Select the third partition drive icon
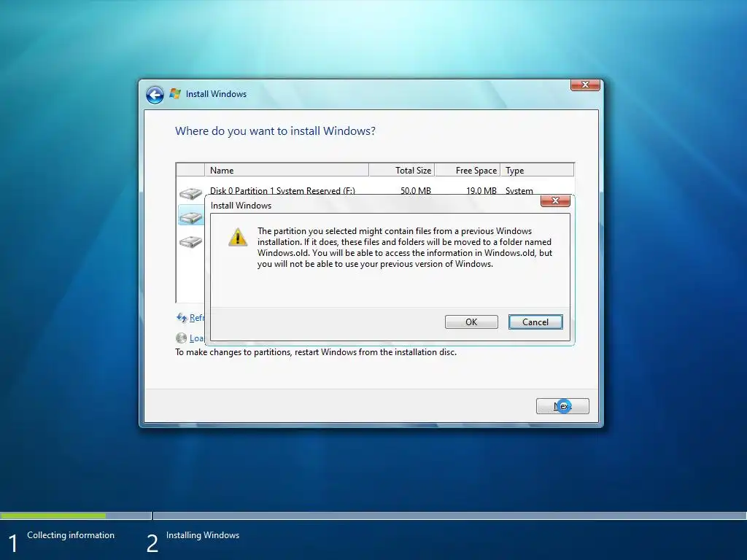Image resolution: width=747 pixels, height=560 pixels. (190, 241)
